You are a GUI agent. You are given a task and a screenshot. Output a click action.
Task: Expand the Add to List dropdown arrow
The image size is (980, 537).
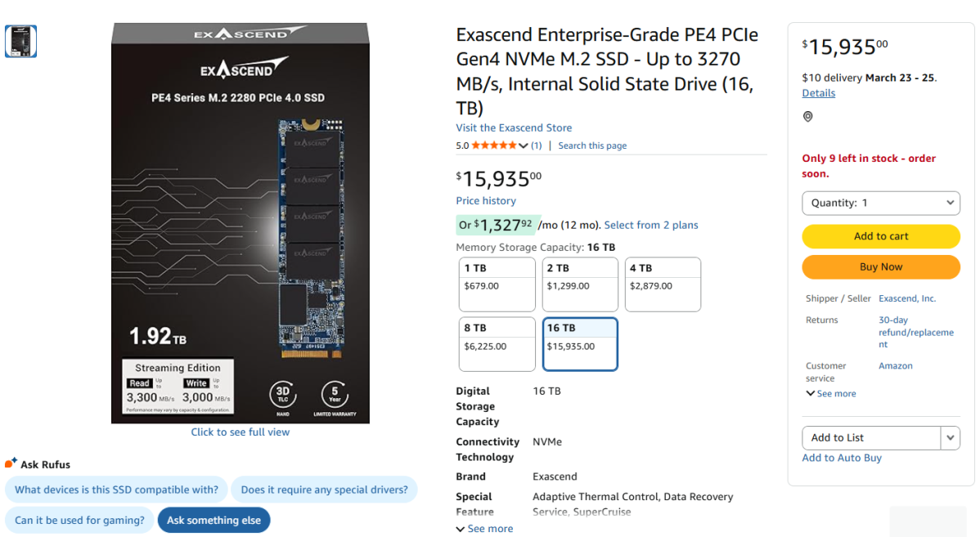click(x=951, y=438)
